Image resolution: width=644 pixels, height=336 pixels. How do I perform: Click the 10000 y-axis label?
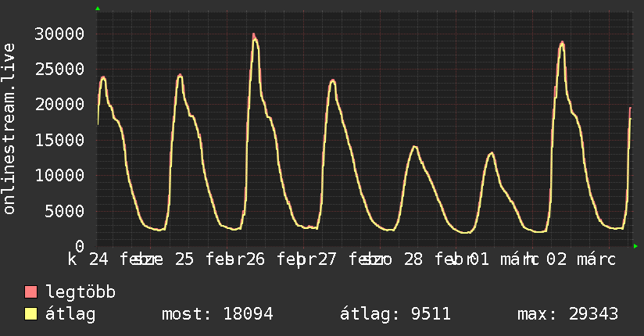[59, 175]
